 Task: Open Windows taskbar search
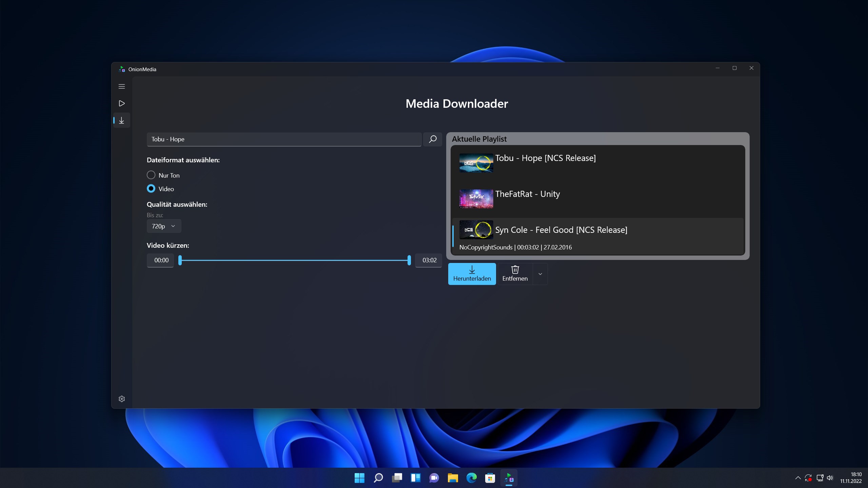tap(378, 478)
